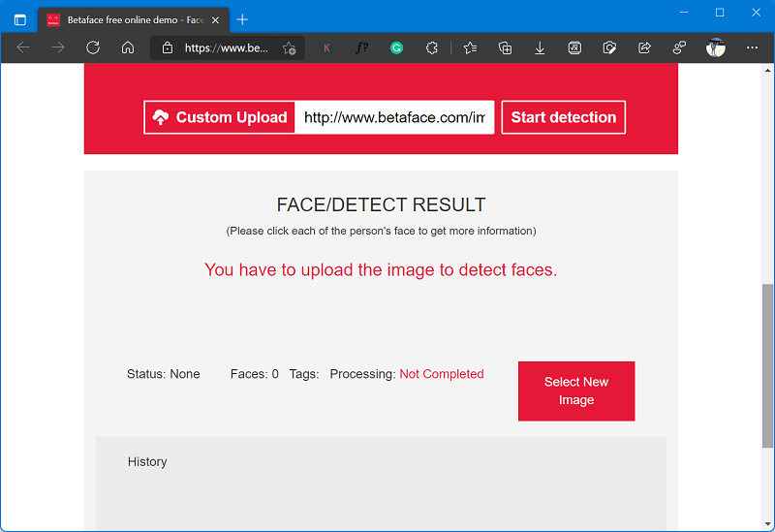Click the FACE/DETECT RESULT heading
This screenshot has height=532, width=775.
click(381, 204)
